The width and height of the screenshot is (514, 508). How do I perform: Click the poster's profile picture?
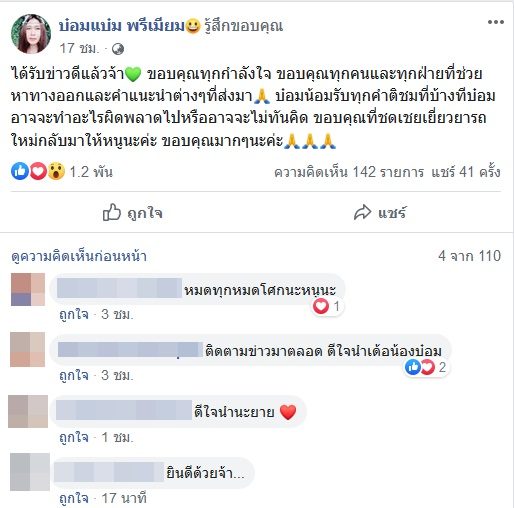click(x=31, y=34)
